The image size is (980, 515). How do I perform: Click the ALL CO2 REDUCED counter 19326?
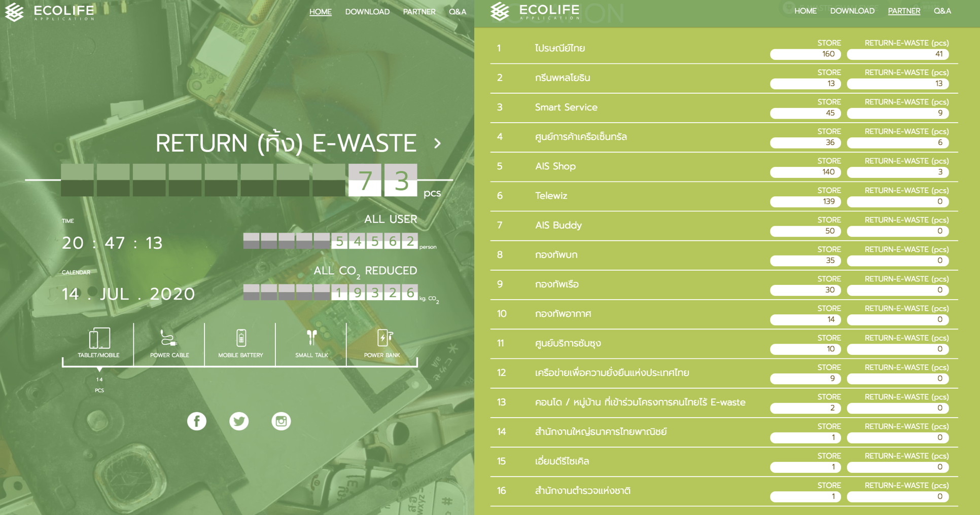coord(331,292)
